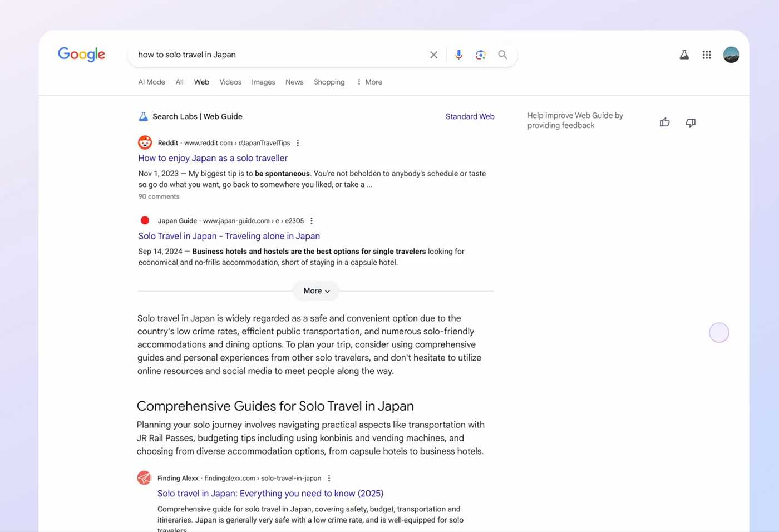Give thumbs up feedback on Web Guide
Image resolution: width=779 pixels, height=532 pixels.
tap(664, 122)
